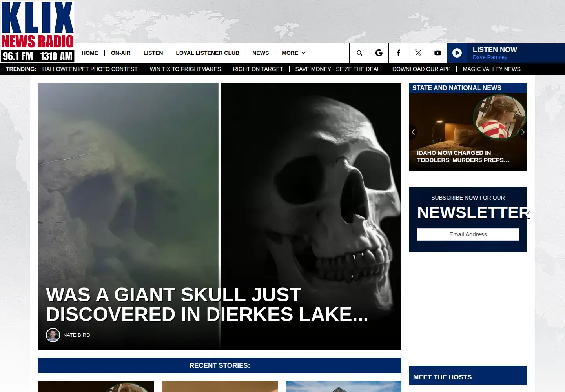Click the Email Address newsletter field
The width and height of the screenshot is (565, 392).
(x=468, y=234)
